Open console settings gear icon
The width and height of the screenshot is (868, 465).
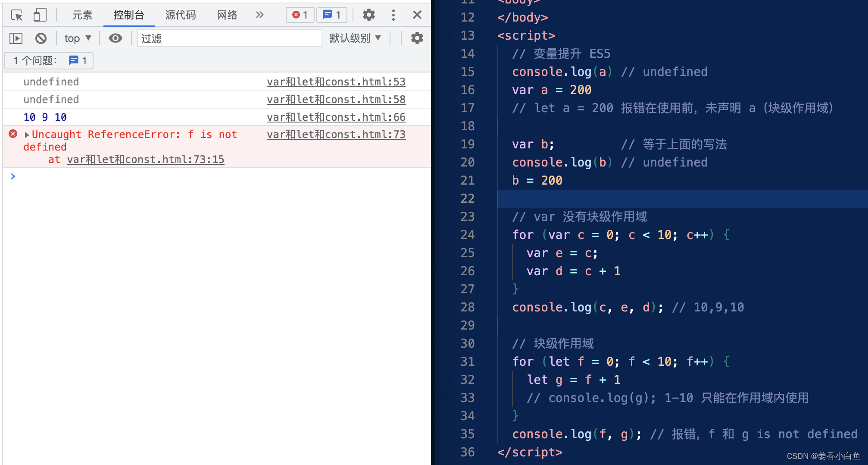(x=417, y=38)
